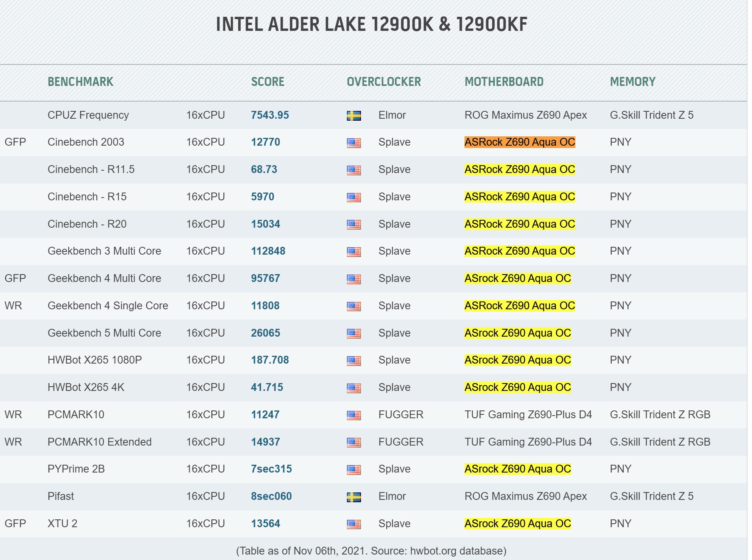Open the 11247 PCMARK10 score
The height and width of the screenshot is (560, 752).
(265, 415)
